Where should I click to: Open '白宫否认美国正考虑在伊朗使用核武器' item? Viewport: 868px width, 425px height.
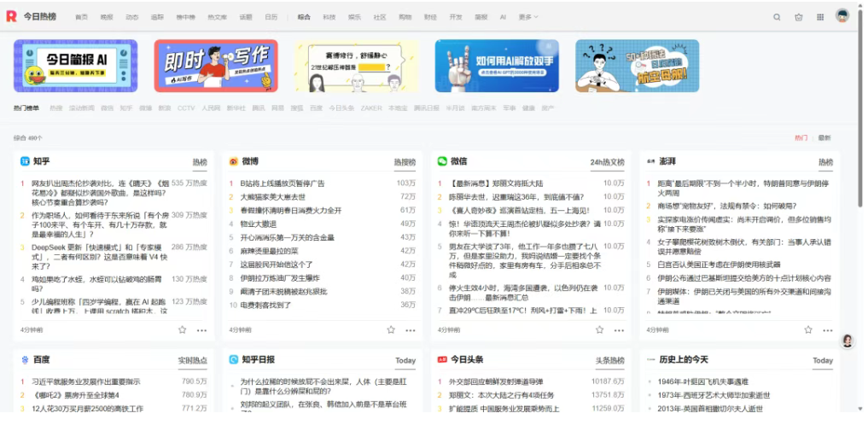pos(719,265)
